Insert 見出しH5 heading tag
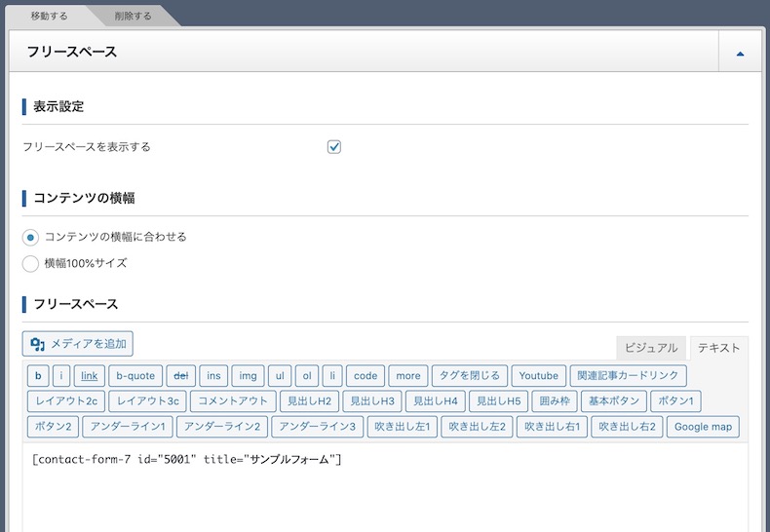Image resolution: width=770 pixels, height=532 pixels. 498,401
